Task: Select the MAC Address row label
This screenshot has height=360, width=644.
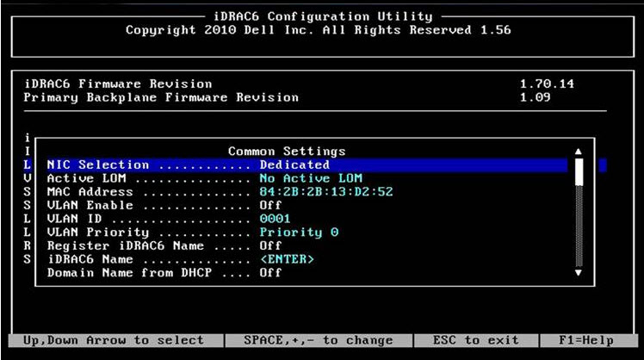Action: pyautogui.click(x=90, y=192)
